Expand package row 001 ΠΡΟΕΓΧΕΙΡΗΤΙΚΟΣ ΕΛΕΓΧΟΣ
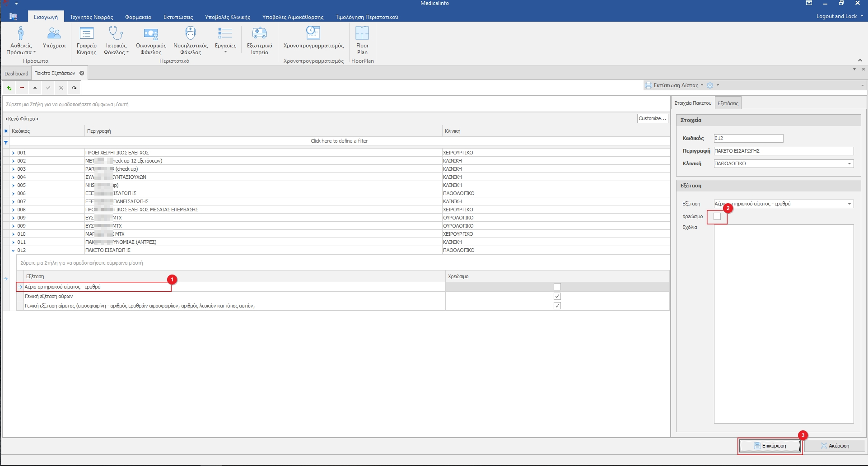The height and width of the screenshot is (466, 868). (13, 153)
